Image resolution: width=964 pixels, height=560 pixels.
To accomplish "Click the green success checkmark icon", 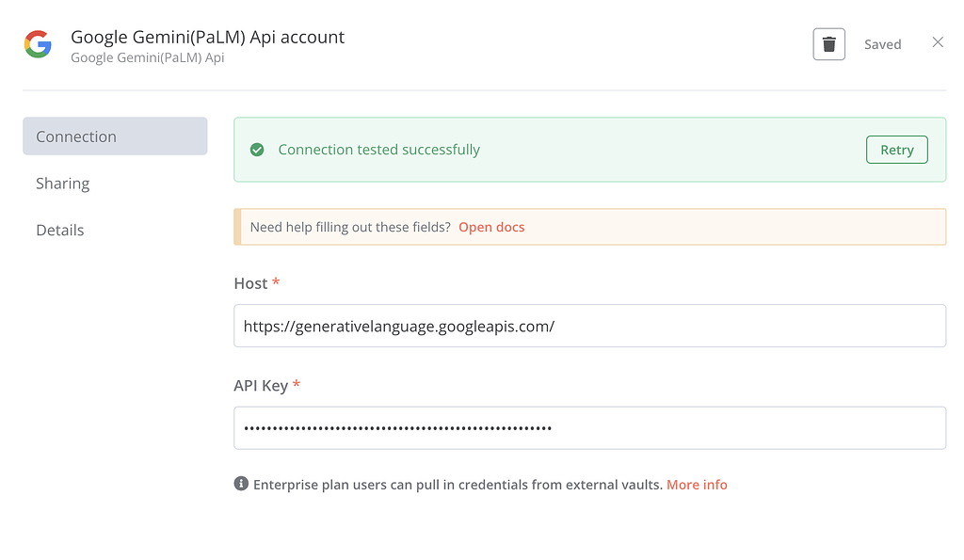I will [x=257, y=150].
